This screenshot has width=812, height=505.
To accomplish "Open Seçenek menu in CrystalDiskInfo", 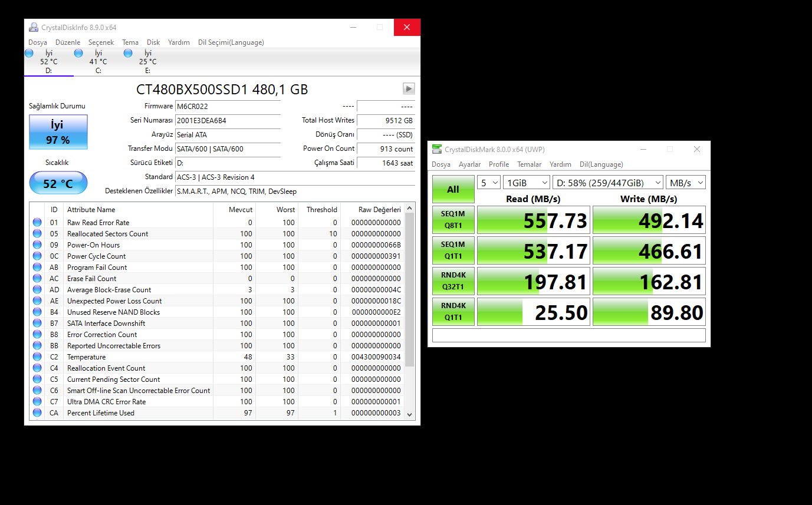I will (x=101, y=42).
